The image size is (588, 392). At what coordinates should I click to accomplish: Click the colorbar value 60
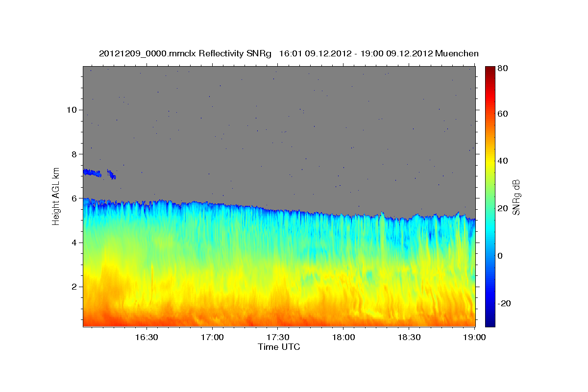pos(503,114)
